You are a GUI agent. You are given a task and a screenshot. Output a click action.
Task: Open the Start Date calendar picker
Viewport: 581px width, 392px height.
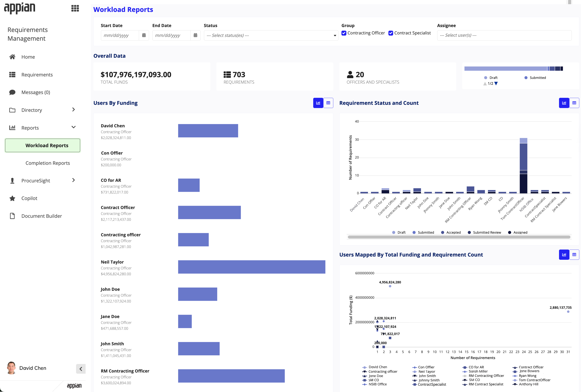pyautogui.click(x=144, y=35)
